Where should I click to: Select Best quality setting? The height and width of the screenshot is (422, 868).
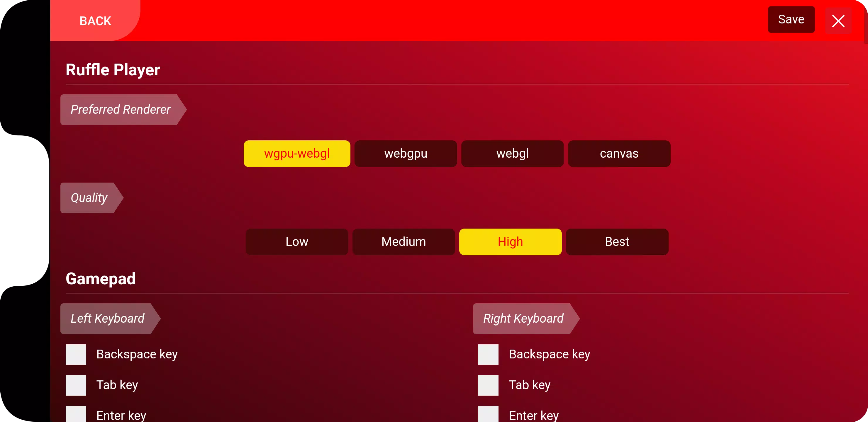pyautogui.click(x=617, y=242)
